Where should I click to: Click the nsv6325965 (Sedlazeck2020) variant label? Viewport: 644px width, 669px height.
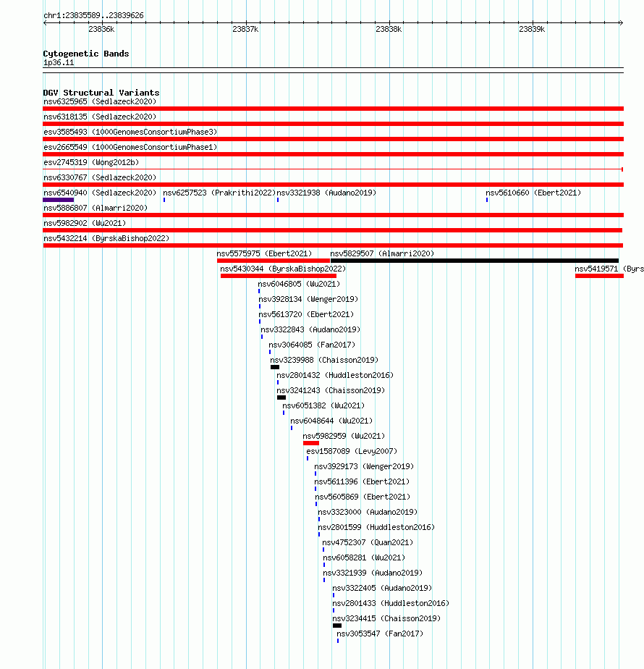100,101
